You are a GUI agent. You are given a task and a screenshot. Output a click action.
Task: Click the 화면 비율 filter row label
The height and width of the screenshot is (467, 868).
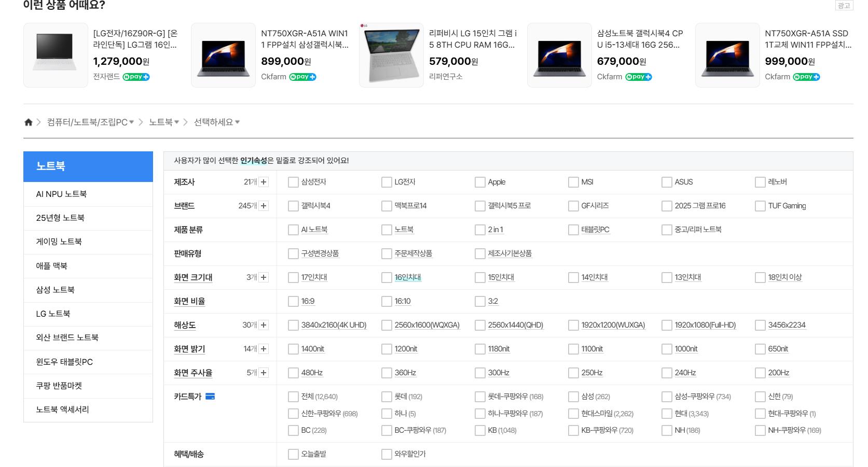click(x=189, y=301)
